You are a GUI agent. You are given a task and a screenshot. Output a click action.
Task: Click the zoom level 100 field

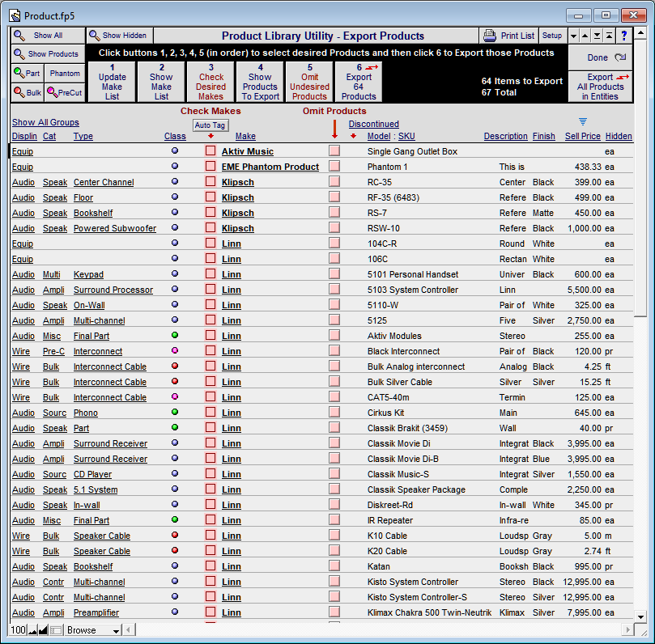pyautogui.click(x=18, y=630)
